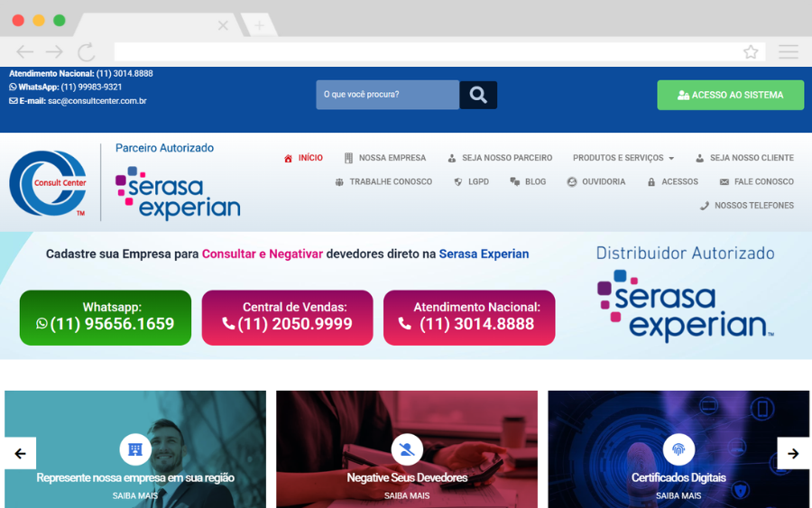The height and width of the screenshot is (508, 812).
Task: Click the Central de Vendas button
Action: coord(287,317)
